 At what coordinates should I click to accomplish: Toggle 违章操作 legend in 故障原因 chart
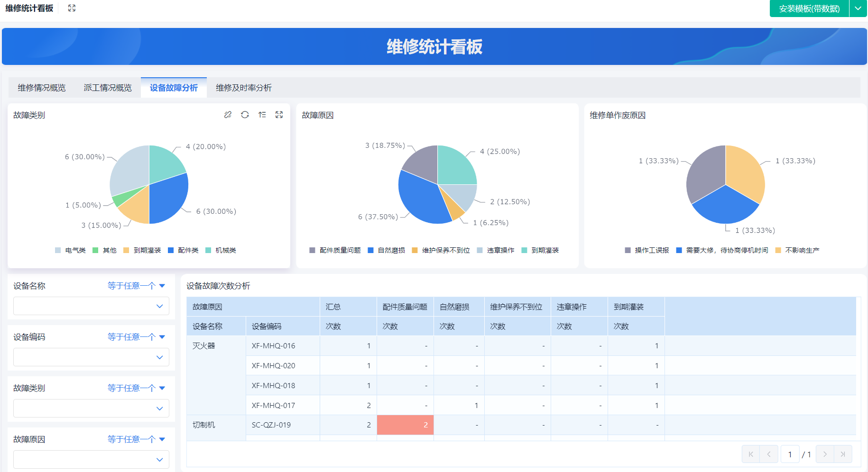click(496, 250)
